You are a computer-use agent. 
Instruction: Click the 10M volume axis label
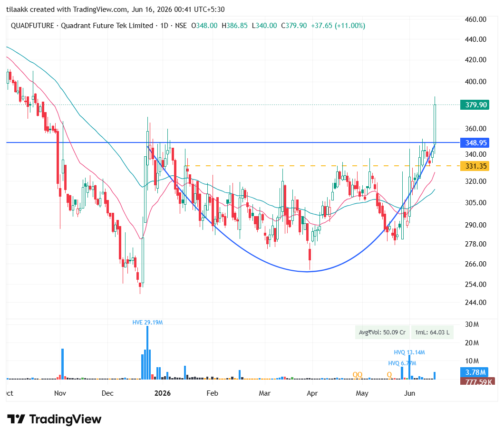(472, 361)
